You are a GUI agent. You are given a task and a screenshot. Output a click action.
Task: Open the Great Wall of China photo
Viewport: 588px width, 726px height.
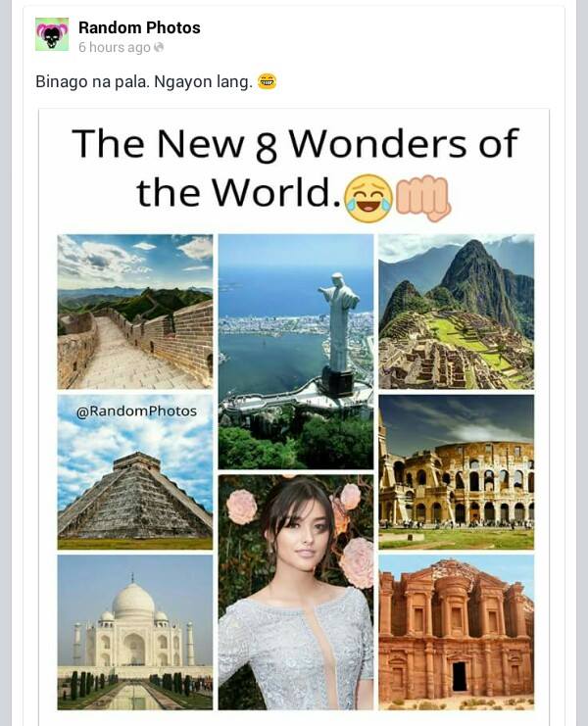point(135,312)
